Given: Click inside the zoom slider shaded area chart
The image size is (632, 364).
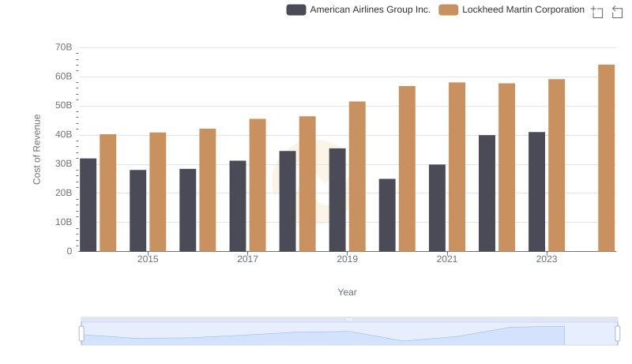Looking at the screenshot, I should pos(349,334).
